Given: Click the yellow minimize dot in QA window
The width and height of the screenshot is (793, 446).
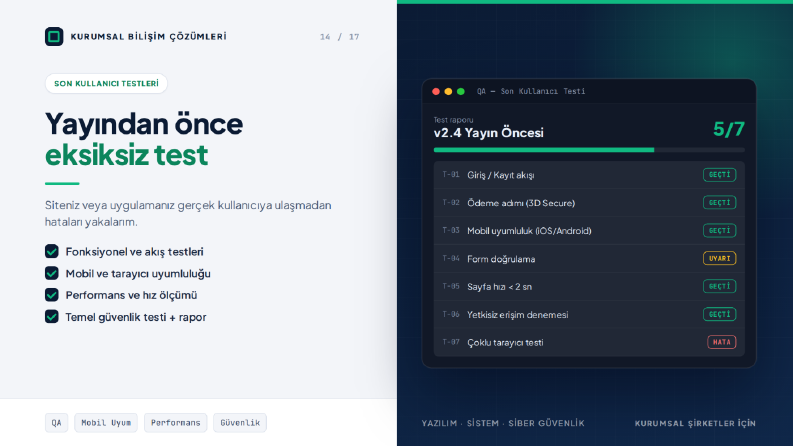Looking at the screenshot, I should 448,92.
